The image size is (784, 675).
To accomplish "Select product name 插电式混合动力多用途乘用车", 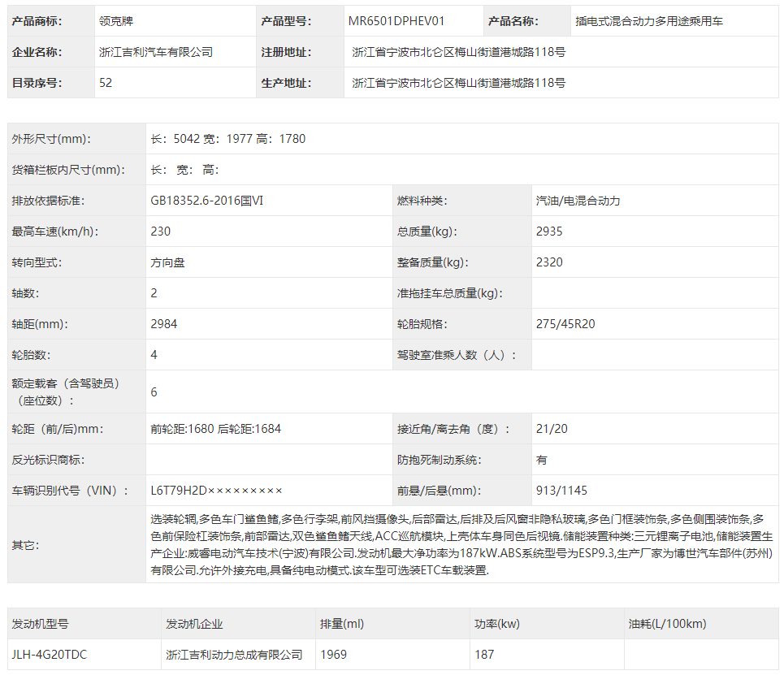I will click(648, 21).
